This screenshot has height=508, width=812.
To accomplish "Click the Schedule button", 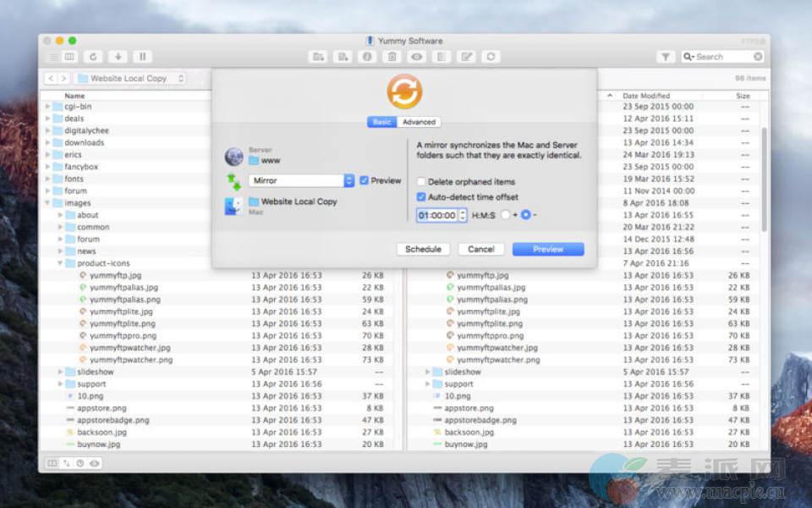I will point(423,249).
